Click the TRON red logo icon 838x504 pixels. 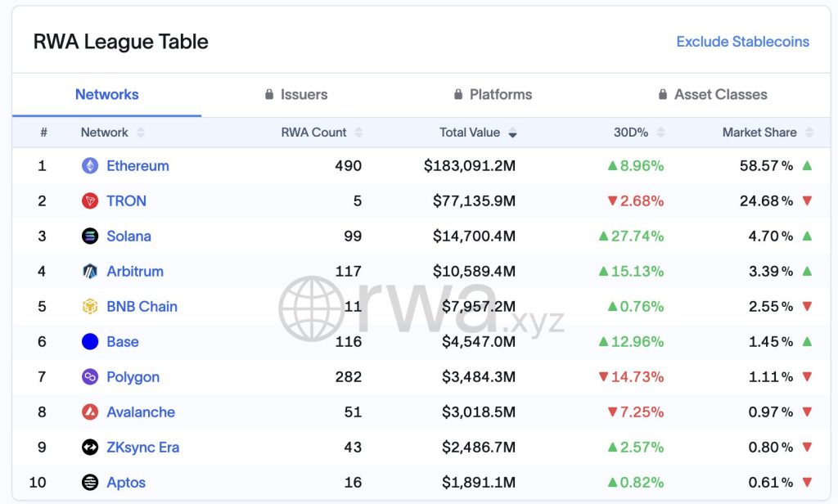(90, 201)
